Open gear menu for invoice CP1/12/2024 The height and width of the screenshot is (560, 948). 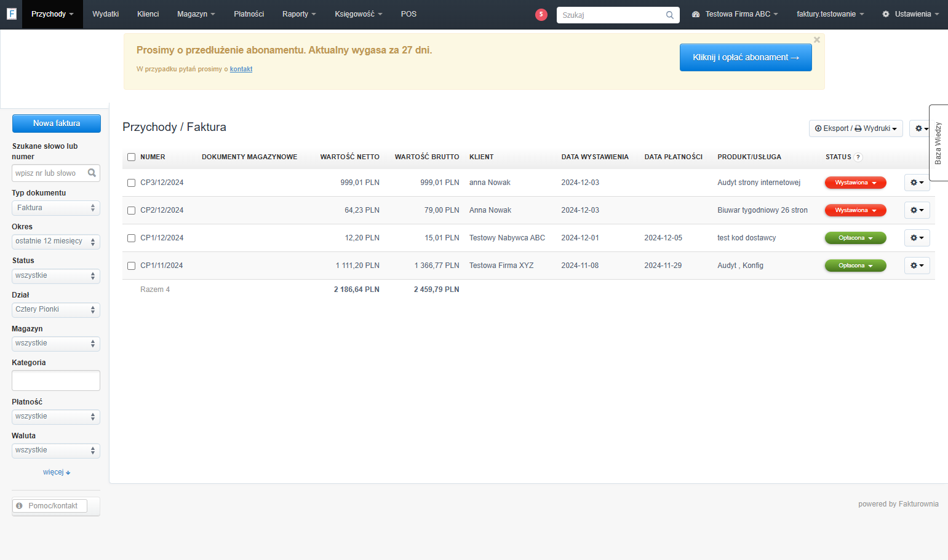917,238
